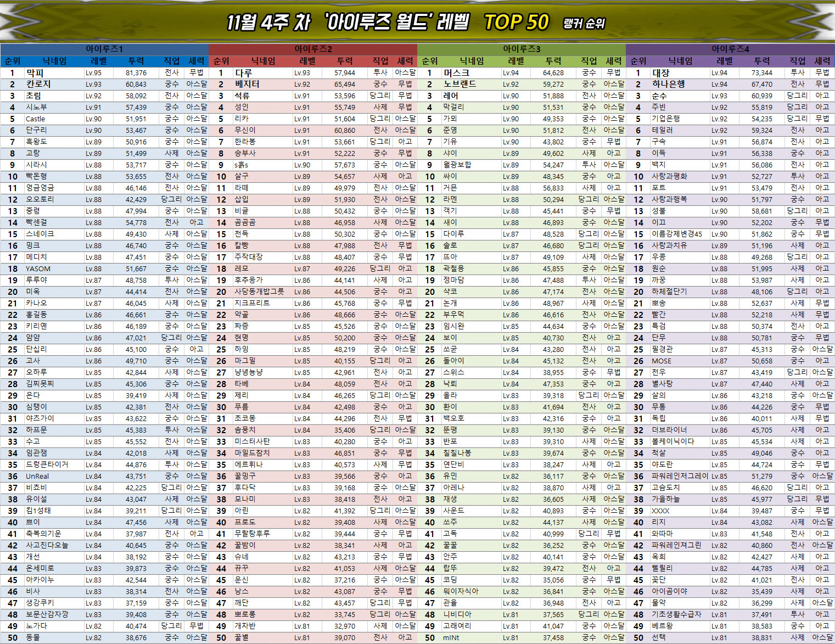835x644 pixels.
Task: Select nickname Castle in 아이루즈1
Action: pyautogui.click(x=36, y=119)
